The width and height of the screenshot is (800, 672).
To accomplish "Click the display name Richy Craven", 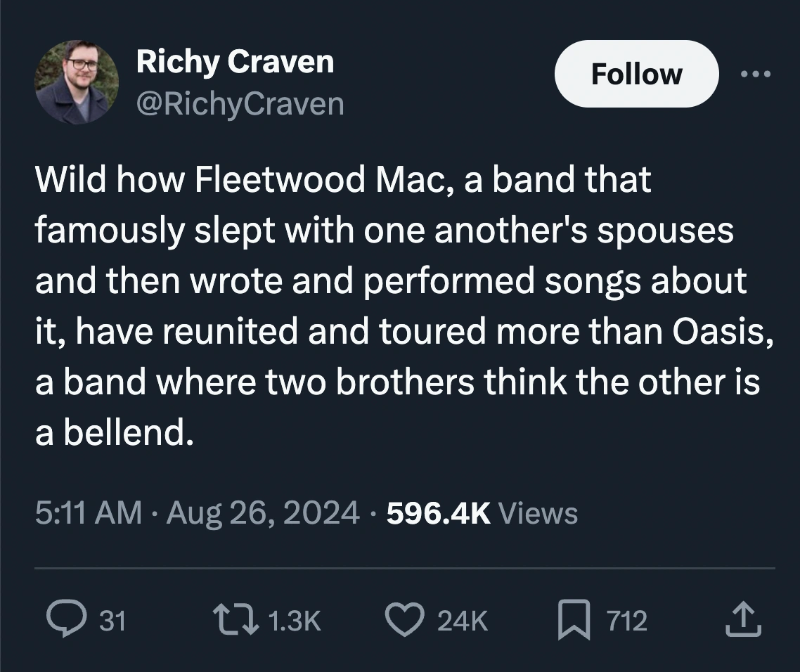I will pyautogui.click(x=236, y=61).
